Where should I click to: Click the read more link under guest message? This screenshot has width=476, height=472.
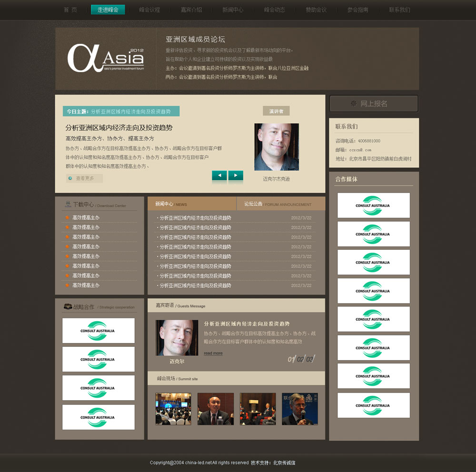[213, 353]
